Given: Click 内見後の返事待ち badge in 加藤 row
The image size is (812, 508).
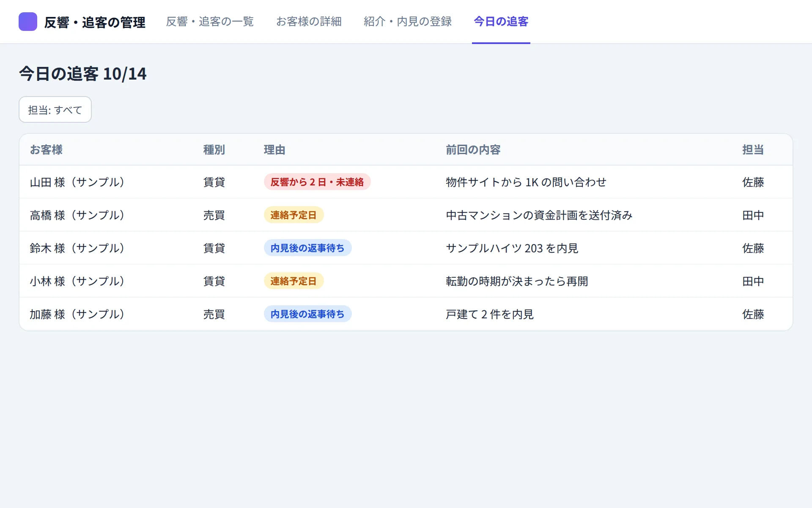Looking at the screenshot, I should click(x=308, y=314).
